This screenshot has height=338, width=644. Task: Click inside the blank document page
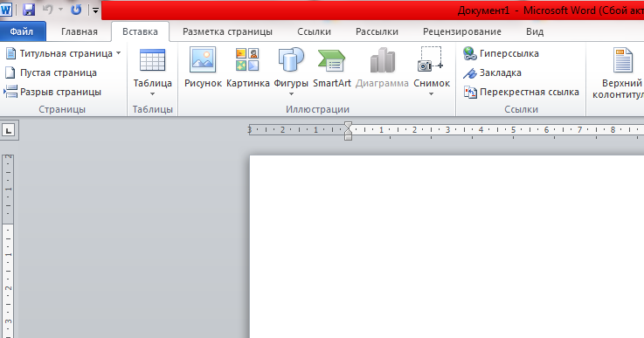[447, 246]
